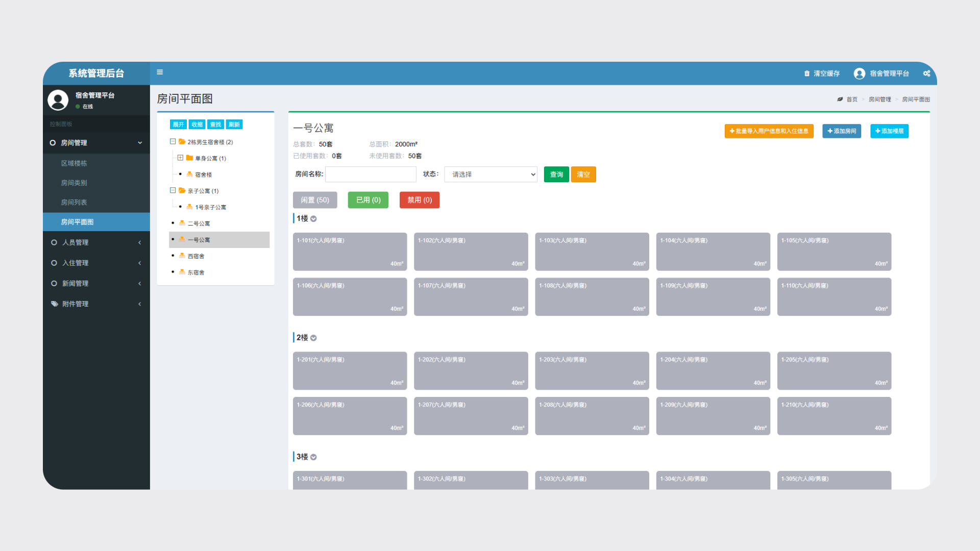Open the 状态 dropdown selector
The width and height of the screenshot is (980, 551).
pyautogui.click(x=491, y=174)
